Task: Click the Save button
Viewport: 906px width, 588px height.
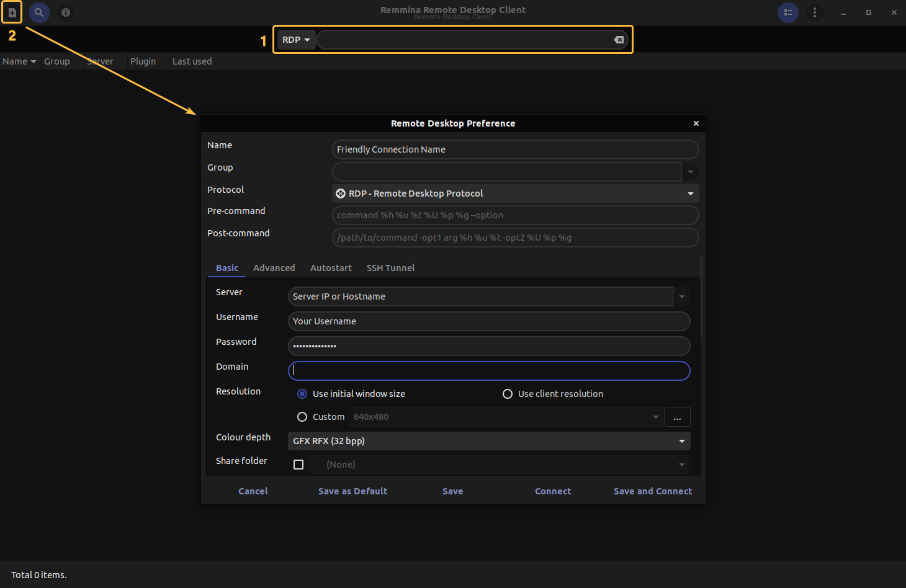Action: pos(453,491)
